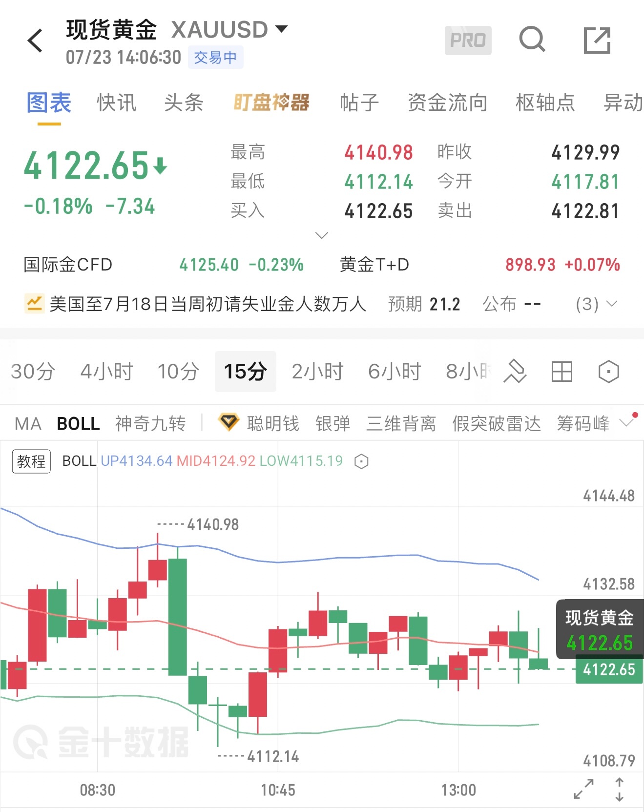Select the 6小时 timeframe
This screenshot has width=644, height=812.
tap(395, 372)
